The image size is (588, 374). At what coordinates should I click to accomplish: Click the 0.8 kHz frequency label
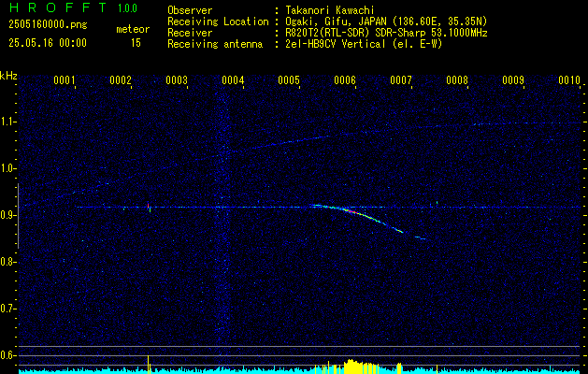7,262
